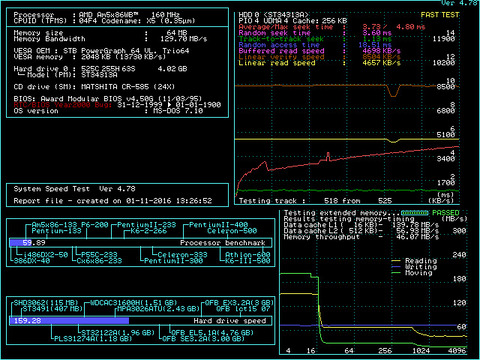Click the VESA OEM STB PowerGraph line
480x360 pixels.
click(101, 51)
